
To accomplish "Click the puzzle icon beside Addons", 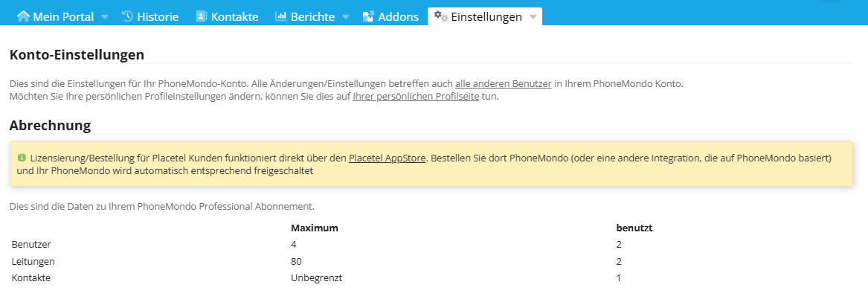I will 368,16.
